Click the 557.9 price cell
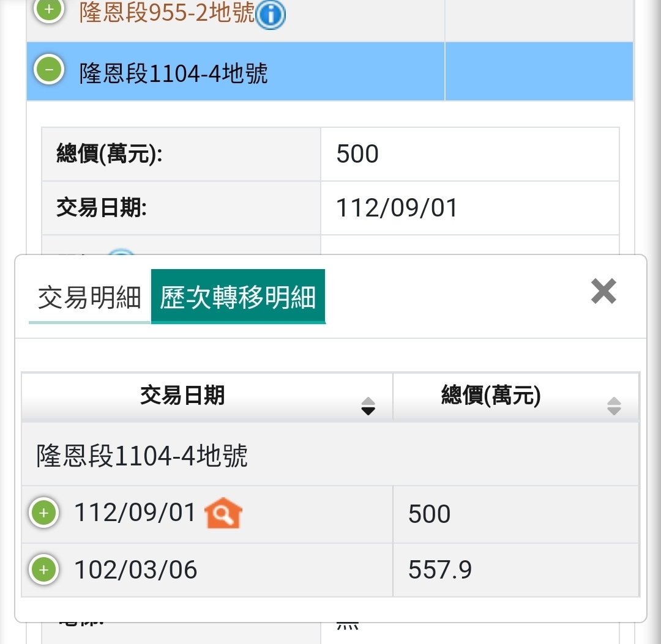661x644 pixels. pos(440,570)
